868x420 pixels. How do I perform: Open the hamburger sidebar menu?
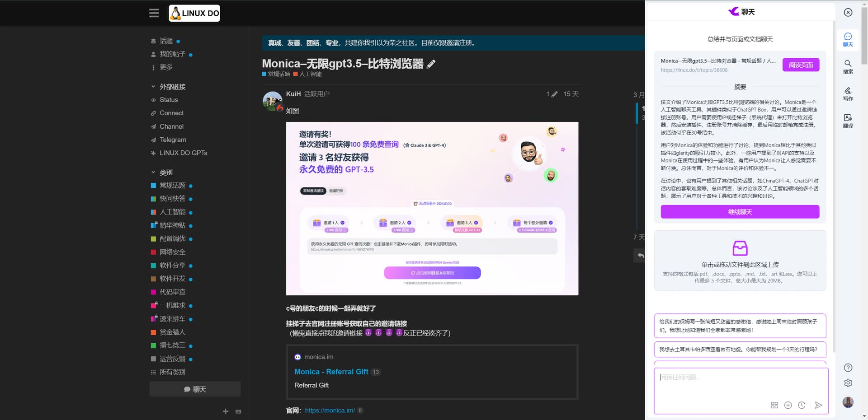154,13
